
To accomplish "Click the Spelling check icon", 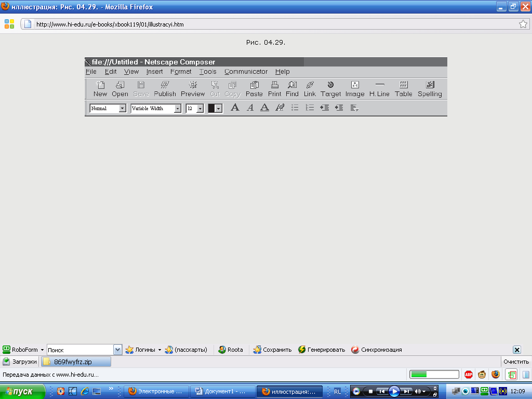I will click(x=430, y=85).
